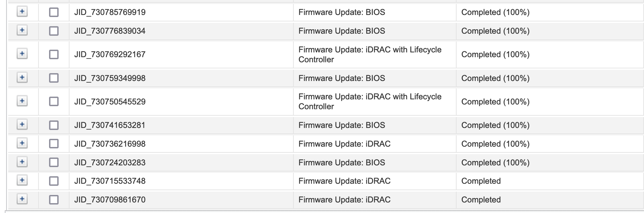Image resolution: width=644 pixels, height=213 pixels.
Task: Click plus icon for JID_730724203283
Action: pos(22,162)
